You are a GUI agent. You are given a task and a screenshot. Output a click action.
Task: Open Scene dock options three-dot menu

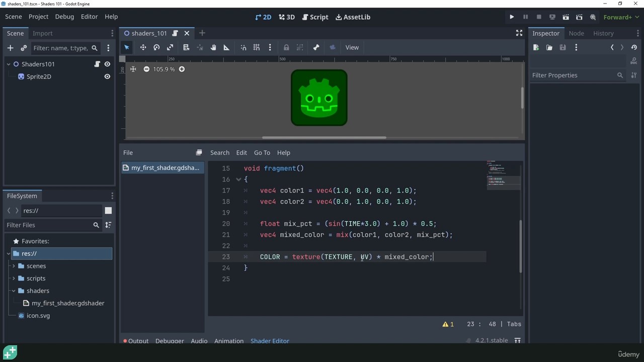pos(112,33)
